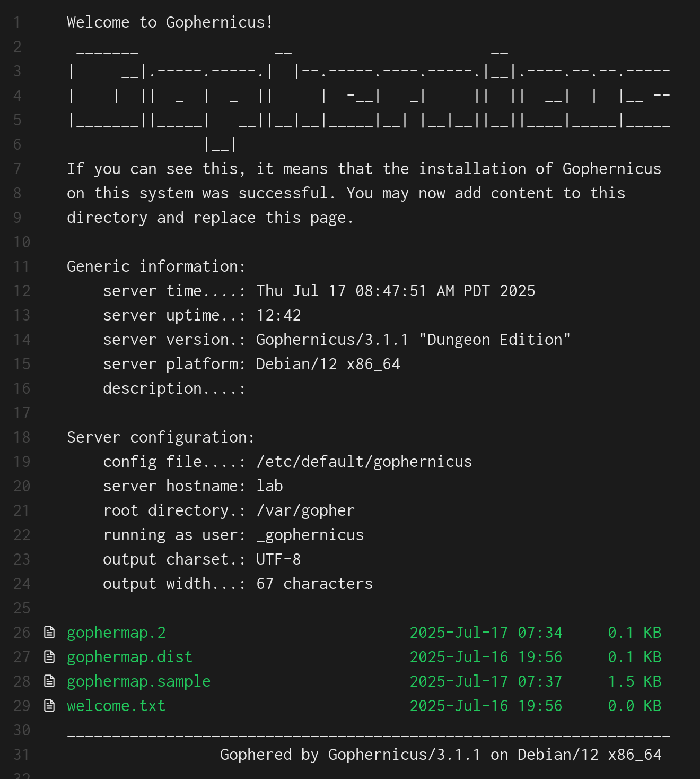The height and width of the screenshot is (779, 700).
Task: Open the gophermap.dist file link
Action: pos(129,657)
